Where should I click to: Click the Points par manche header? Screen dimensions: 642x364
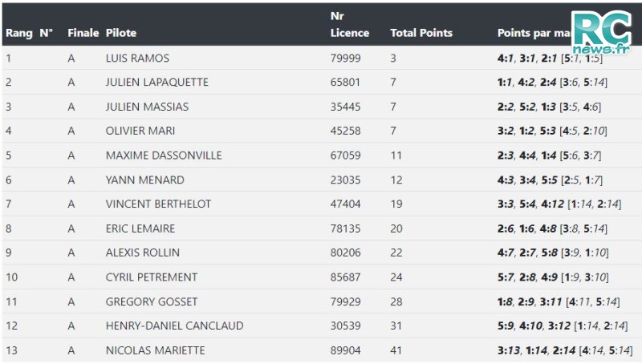[534, 33]
